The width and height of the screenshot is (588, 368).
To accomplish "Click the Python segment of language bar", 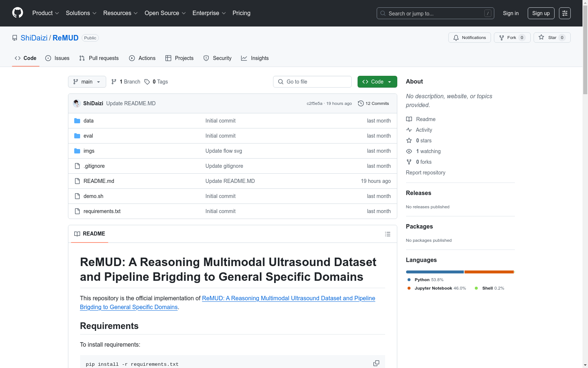I will 434,272.
